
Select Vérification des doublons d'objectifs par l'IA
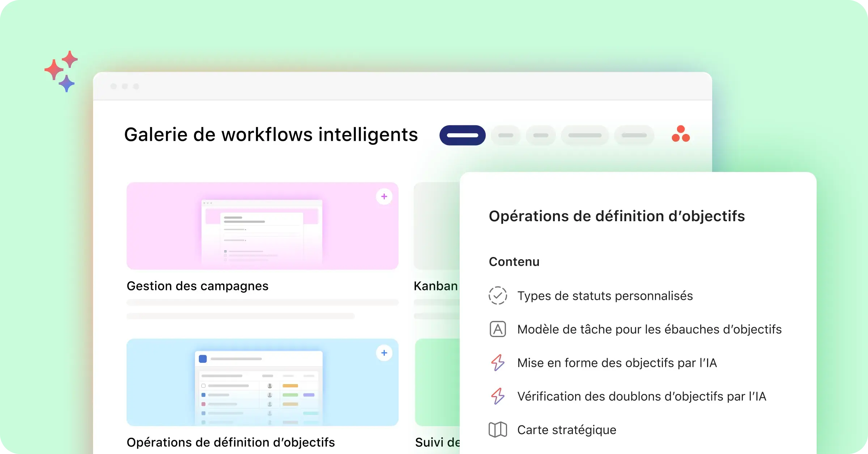[x=642, y=396]
